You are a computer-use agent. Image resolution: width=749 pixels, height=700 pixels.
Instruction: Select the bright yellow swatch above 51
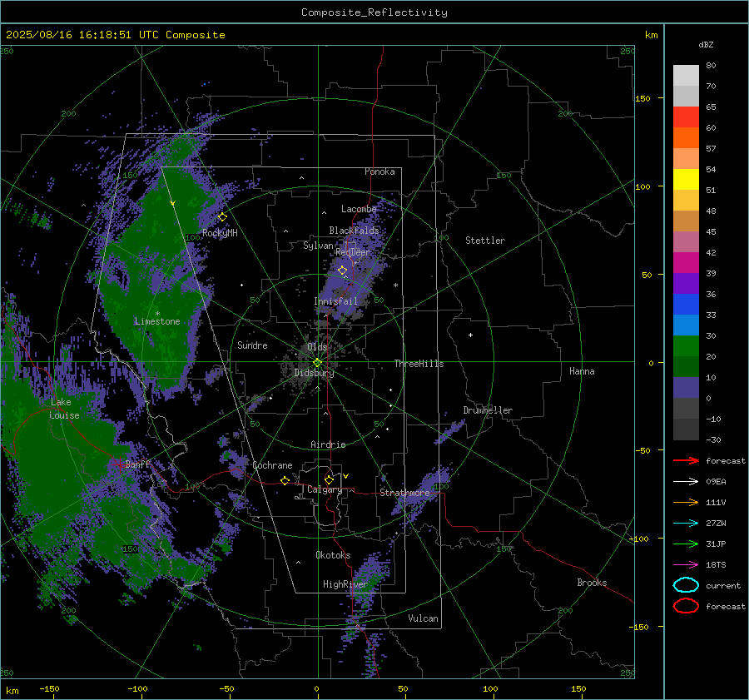(686, 179)
